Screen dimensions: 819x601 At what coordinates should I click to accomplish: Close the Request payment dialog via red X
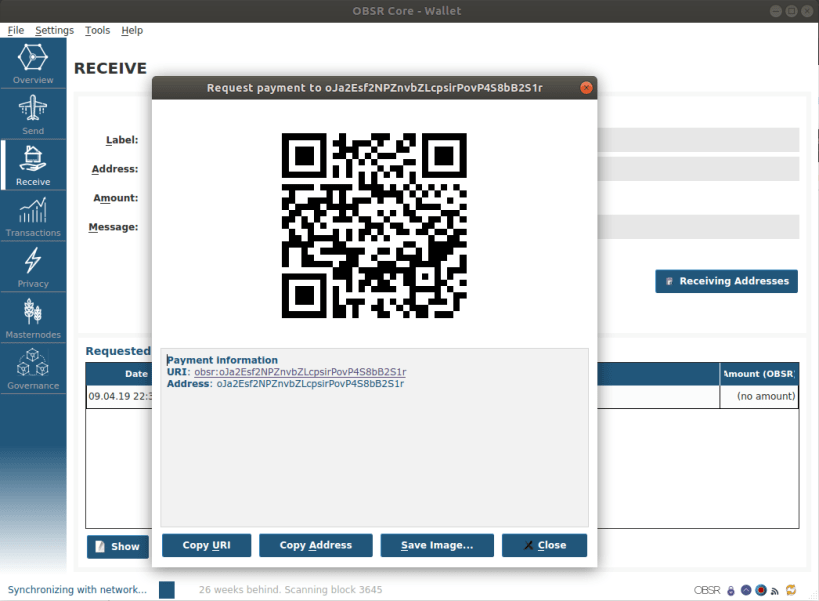pos(586,88)
